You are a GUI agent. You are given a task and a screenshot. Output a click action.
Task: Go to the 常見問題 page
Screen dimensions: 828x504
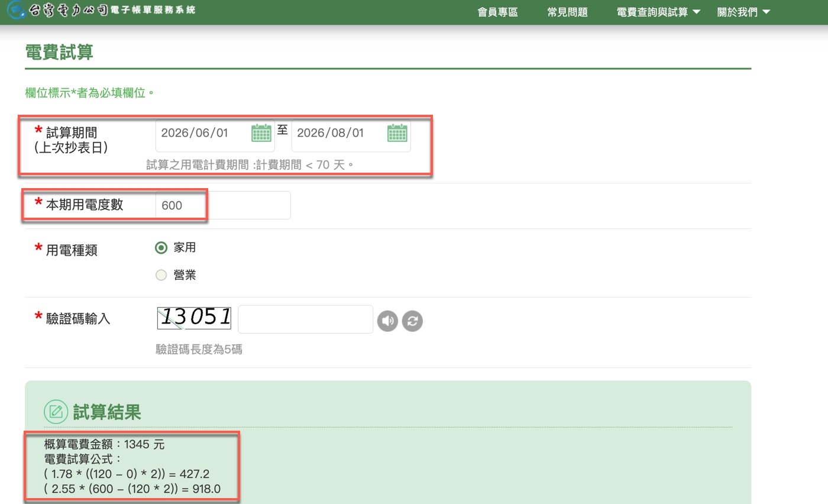click(567, 12)
